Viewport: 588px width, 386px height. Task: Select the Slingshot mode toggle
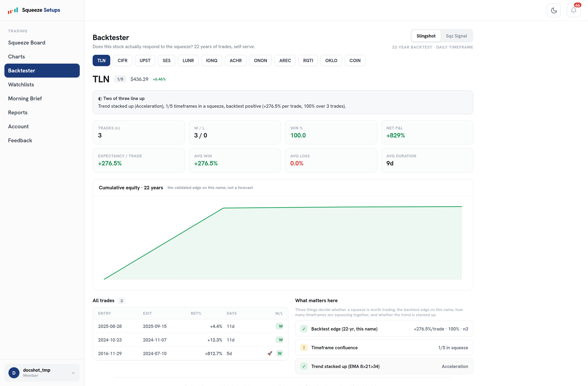pyautogui.click(x=426, y=36)
